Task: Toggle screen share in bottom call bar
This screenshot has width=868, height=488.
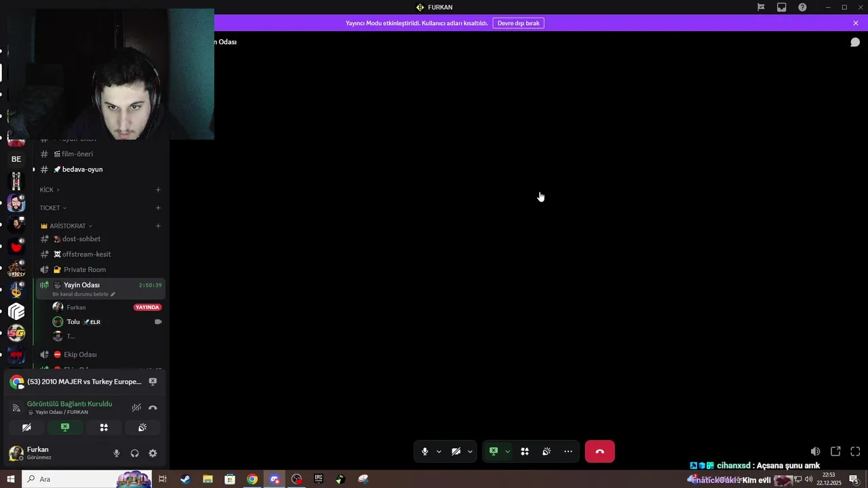Action: click(x=494, y=451)
